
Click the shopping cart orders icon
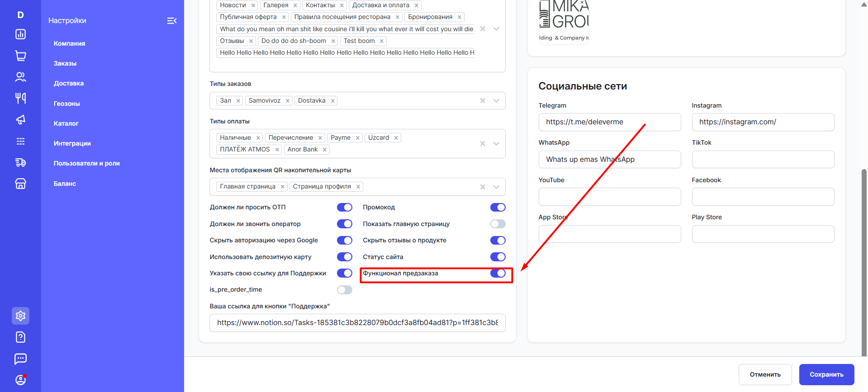20,56
